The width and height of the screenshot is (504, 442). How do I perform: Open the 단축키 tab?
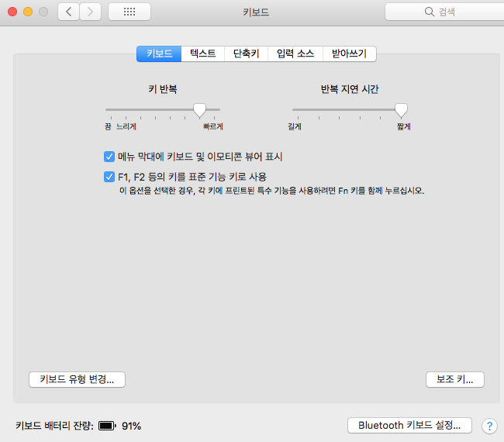[x=246, y=54]
